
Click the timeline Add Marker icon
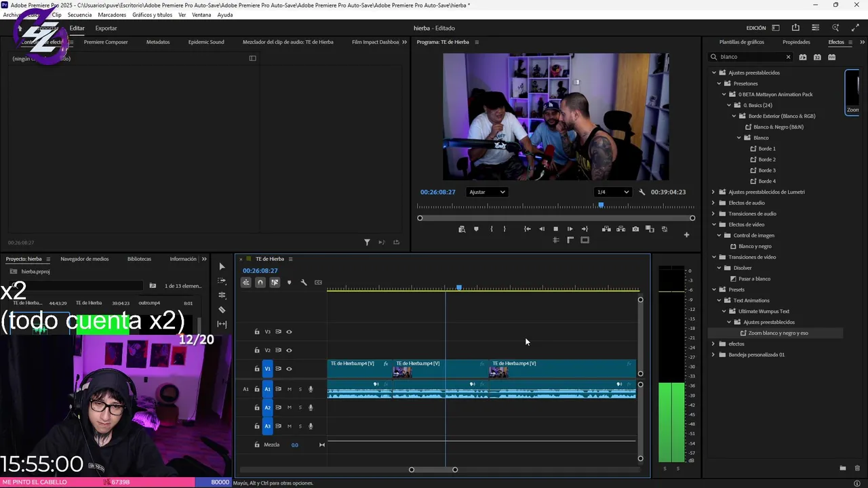pyautogui.click(x=289, y=283)
